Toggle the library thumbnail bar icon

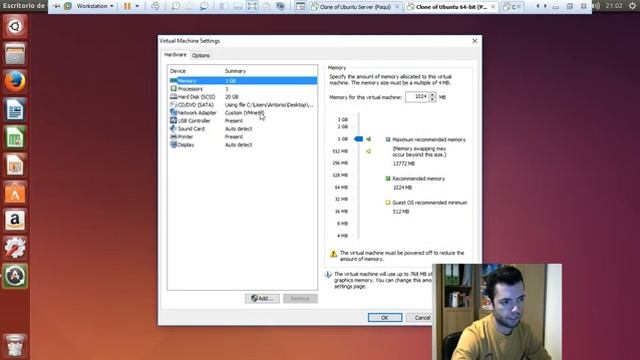(300, 6)
